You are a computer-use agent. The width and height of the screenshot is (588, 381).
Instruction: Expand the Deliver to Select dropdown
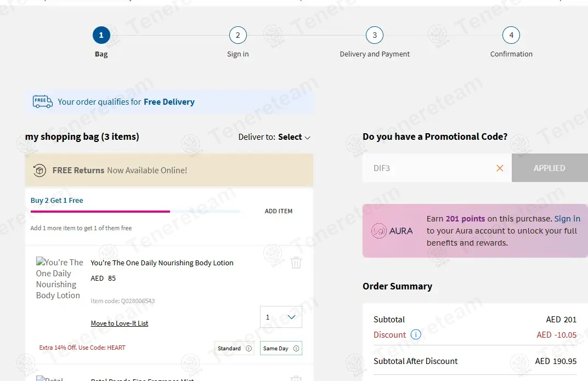274,137
